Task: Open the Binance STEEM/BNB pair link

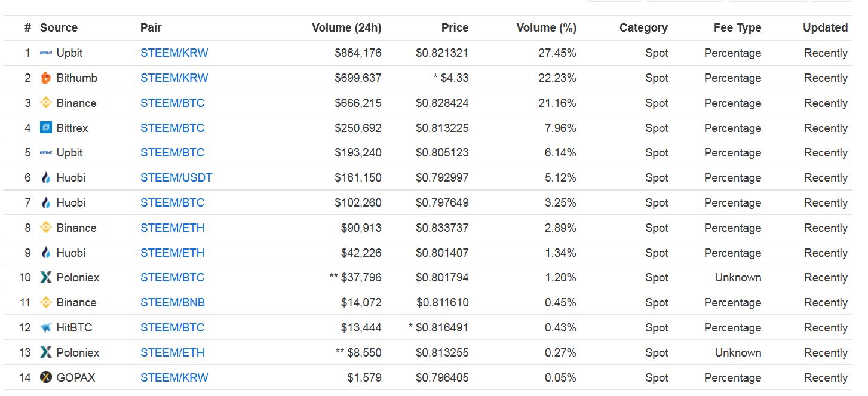Action: 173,303
